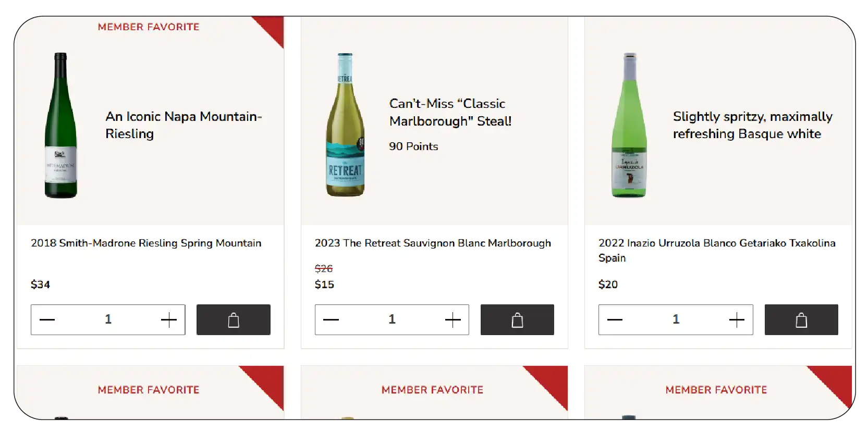This screenshot has width=868, height=431.
Task: Select the quantity field for the Txakolina
Action: (676, 319)
